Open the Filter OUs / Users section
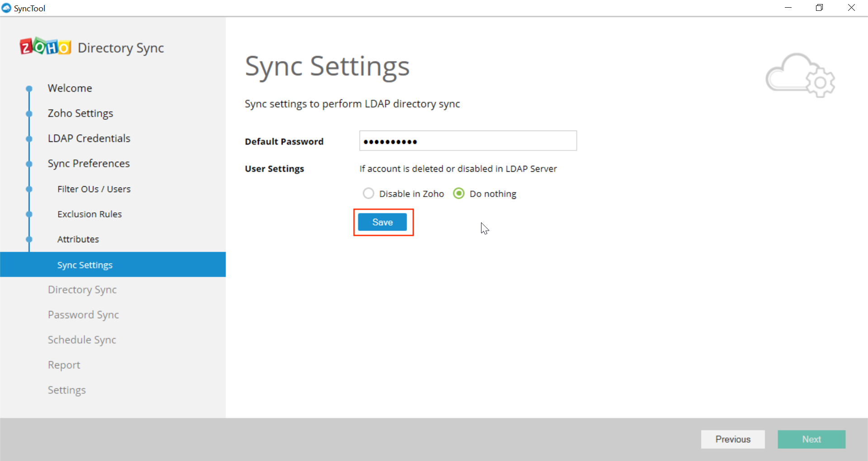Screen dimensions: 868x461 [94, 189]
